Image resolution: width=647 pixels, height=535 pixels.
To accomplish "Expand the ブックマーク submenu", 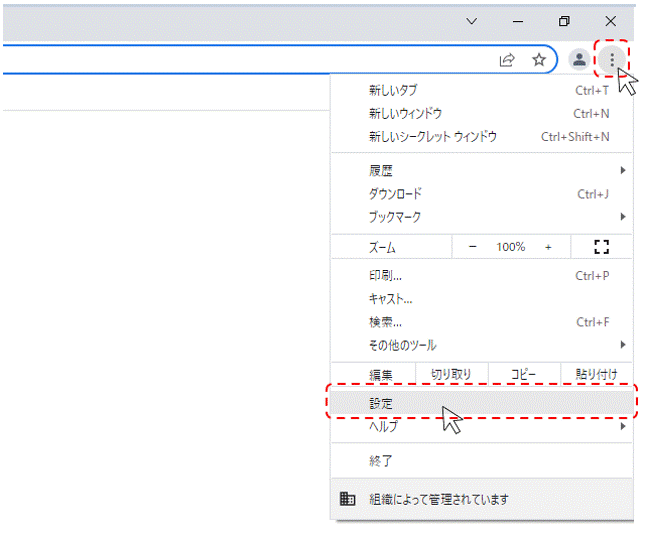I will [482, 217].
